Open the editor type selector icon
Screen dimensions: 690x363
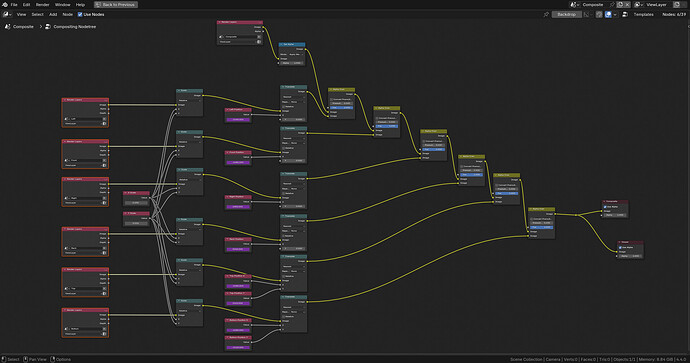pos(7,15)
